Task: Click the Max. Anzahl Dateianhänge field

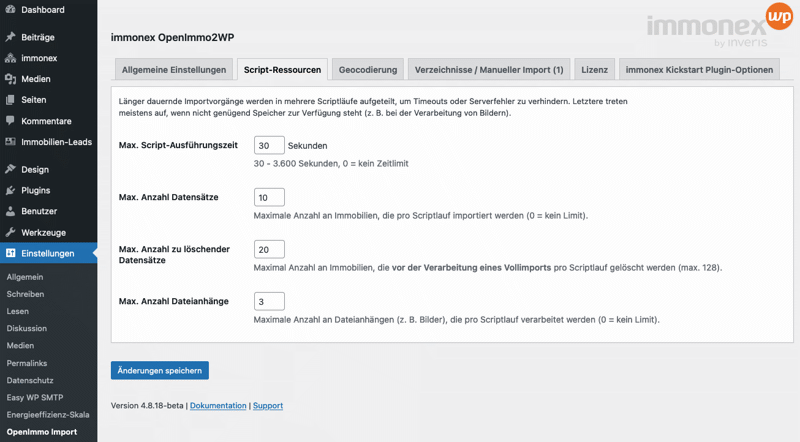Action: coord(269,301)
